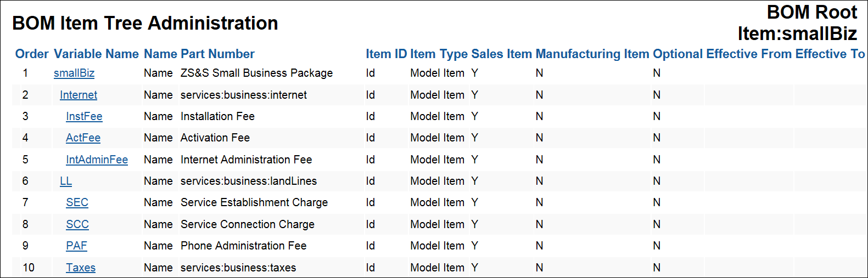Open the Internet variable link
868x278 pixels.
pyautogui.click(x=79, y=95)
